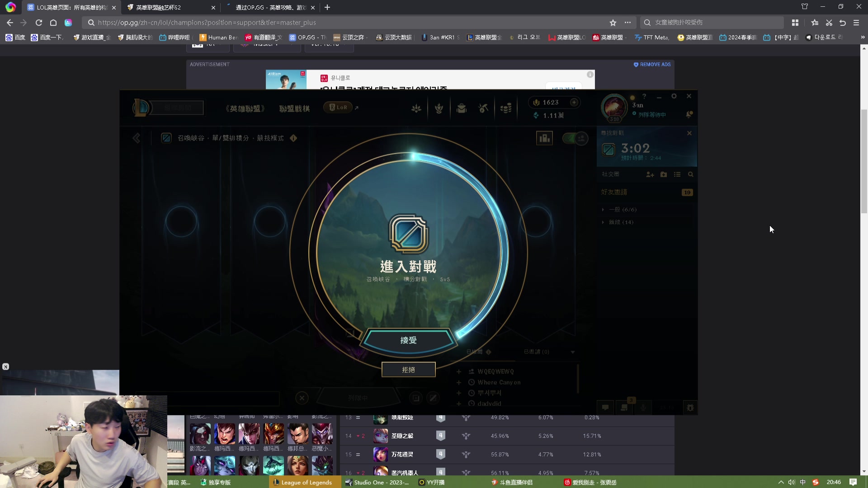Open 《英雄聯盟》 tab in League client
The height and width of the screenshot is (488, 868).
[x=245, y=108]
